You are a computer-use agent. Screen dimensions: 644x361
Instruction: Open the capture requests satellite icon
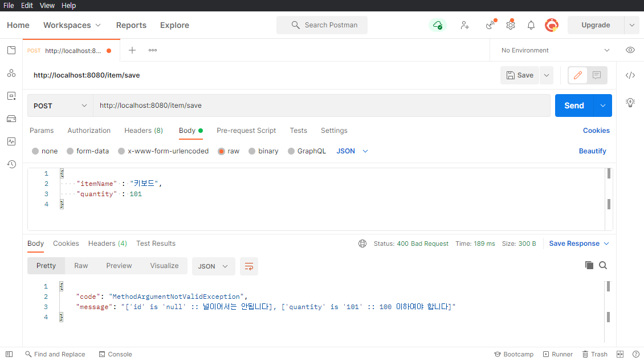tap(491, 25)
